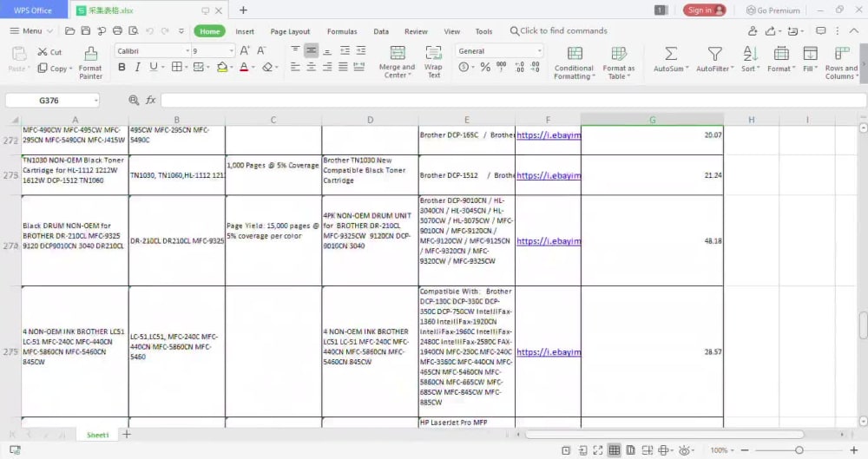Toggle underline formatting
The image size is (868, 459).
153,67
